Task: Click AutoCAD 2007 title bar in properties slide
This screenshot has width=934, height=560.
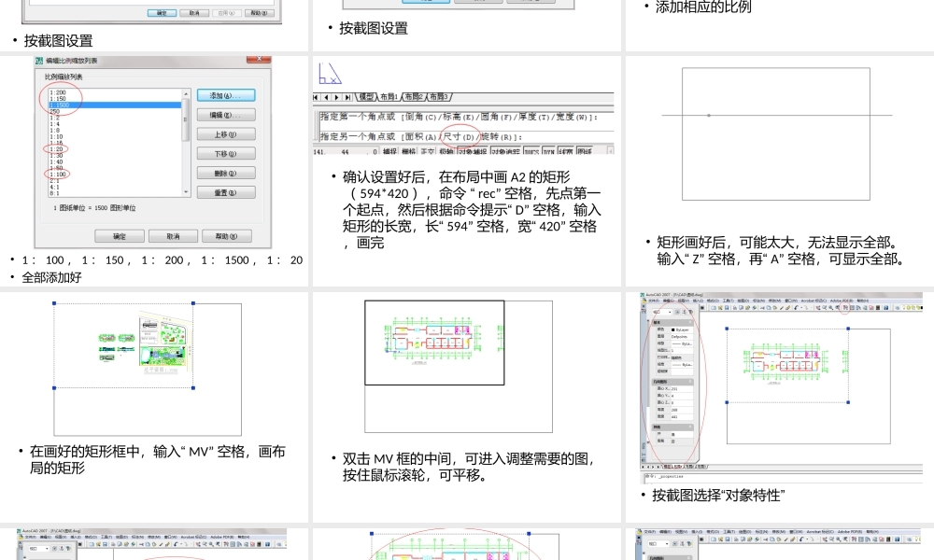Action: [782, 295]
